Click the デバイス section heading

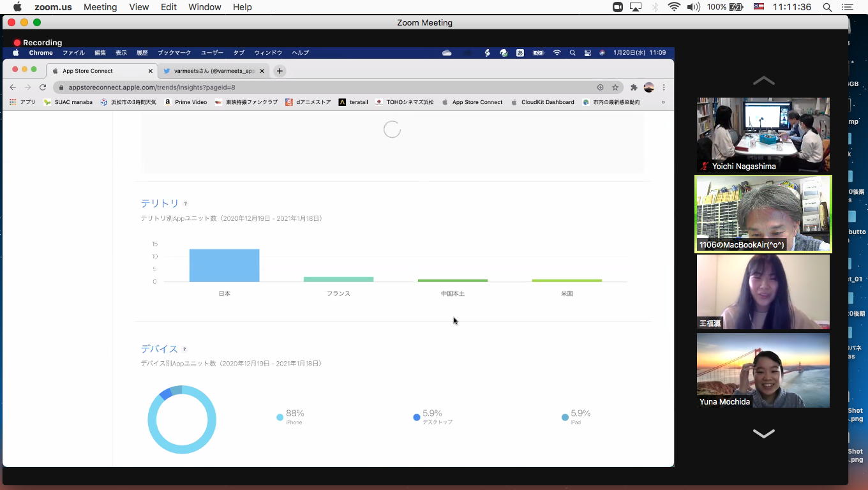[x=159, y=349]
